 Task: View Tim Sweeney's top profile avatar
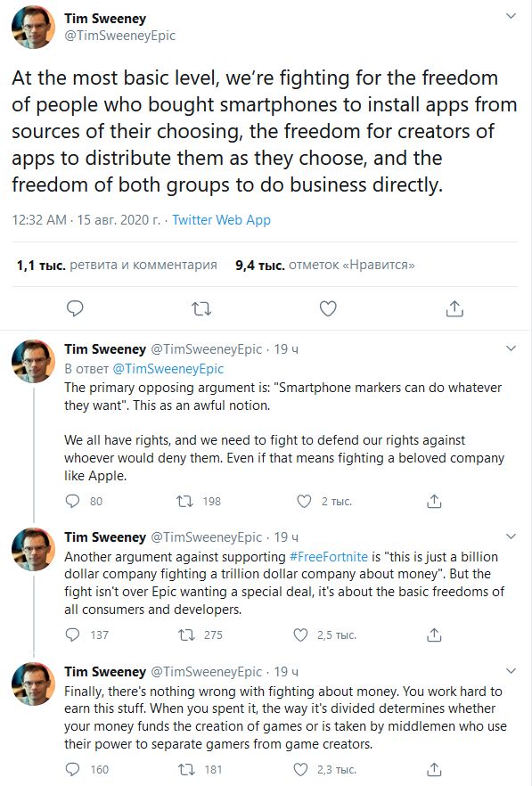(34, 27)
